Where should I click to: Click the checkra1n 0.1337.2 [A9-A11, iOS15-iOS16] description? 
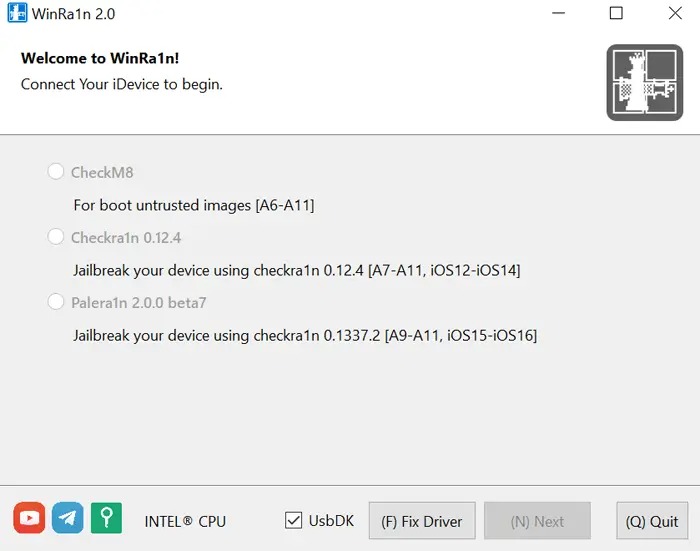point(305,336)
